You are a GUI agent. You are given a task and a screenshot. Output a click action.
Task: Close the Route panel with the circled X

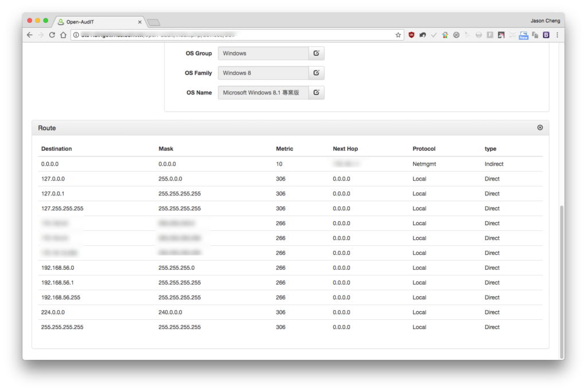click(x=540, y=128)
